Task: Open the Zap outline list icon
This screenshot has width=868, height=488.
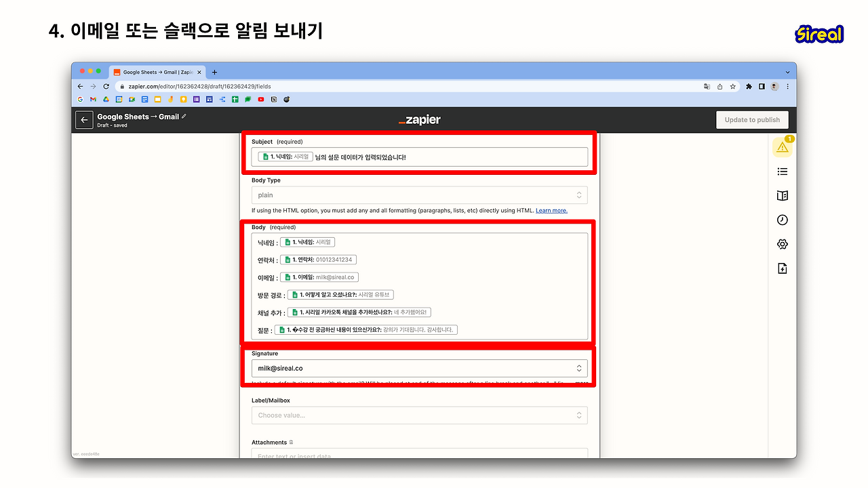Action: click(x=783, y=171)
